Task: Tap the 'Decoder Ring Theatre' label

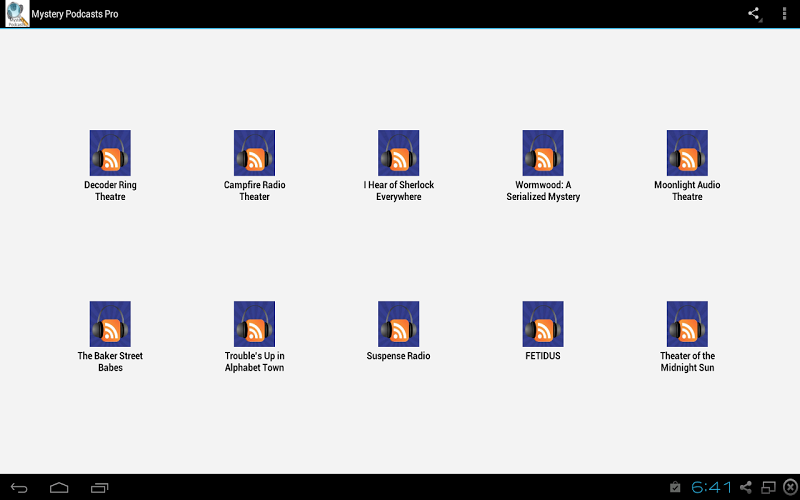Action: pyautogui.click(x=110, y=191)
